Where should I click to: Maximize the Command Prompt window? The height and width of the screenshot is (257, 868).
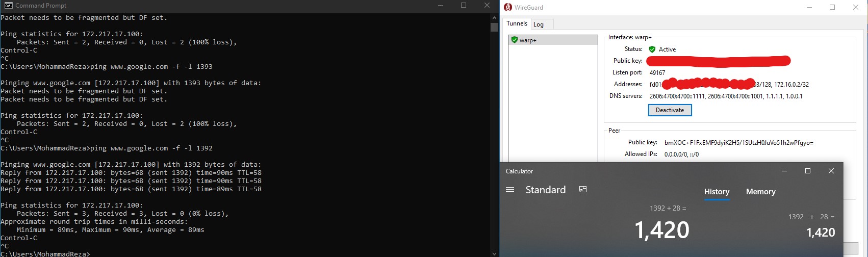pyautogui.click(x=464, y=6)
